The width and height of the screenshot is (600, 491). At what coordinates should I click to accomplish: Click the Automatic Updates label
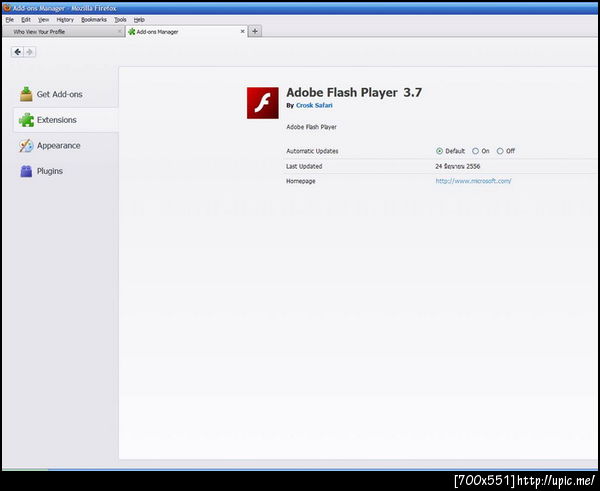(x=312, y=151)
